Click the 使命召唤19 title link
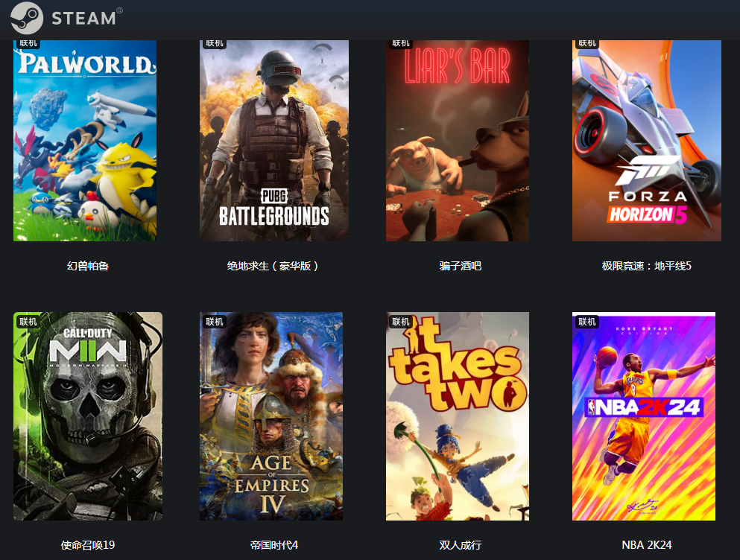The image size is (740, 560). point(88,545)
